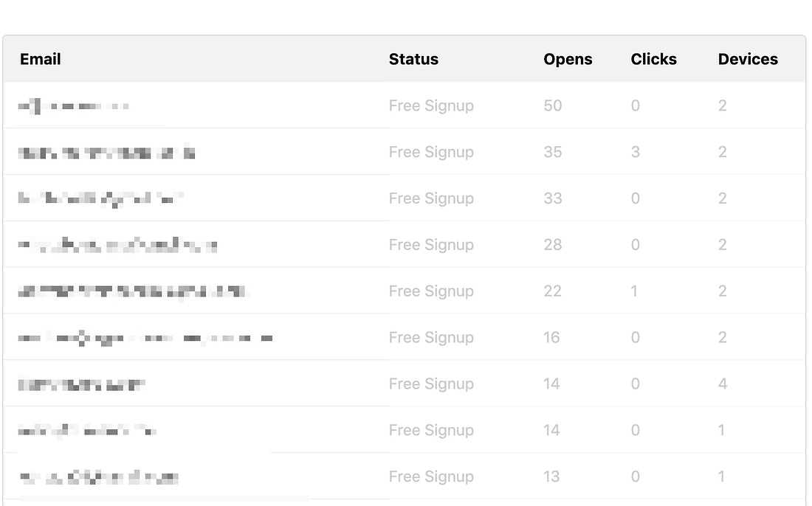
Task: Sort by the Email column header
Action: pos(41,60)
